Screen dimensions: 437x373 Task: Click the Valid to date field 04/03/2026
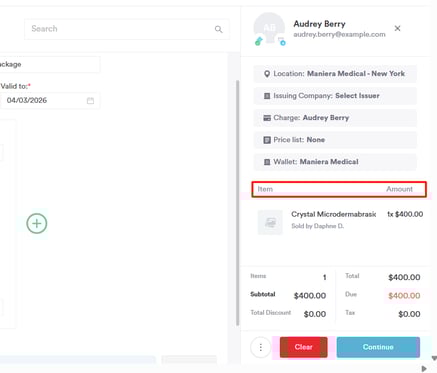coord(50,100)
